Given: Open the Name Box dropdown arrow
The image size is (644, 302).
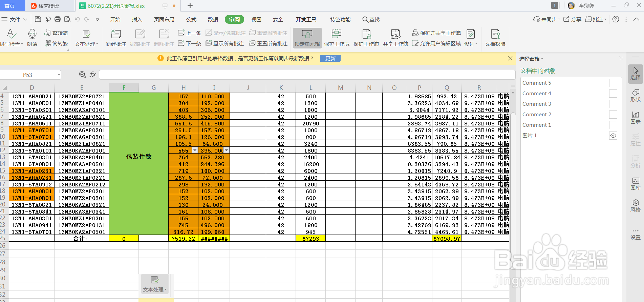Looking at the screenshot, I should tap(59, 75).
